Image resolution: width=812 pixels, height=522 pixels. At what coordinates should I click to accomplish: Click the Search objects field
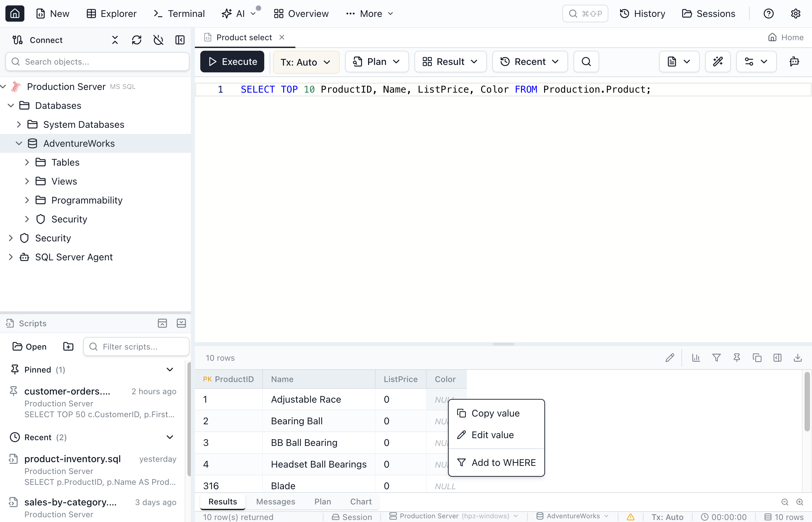[x=97, y=62]
